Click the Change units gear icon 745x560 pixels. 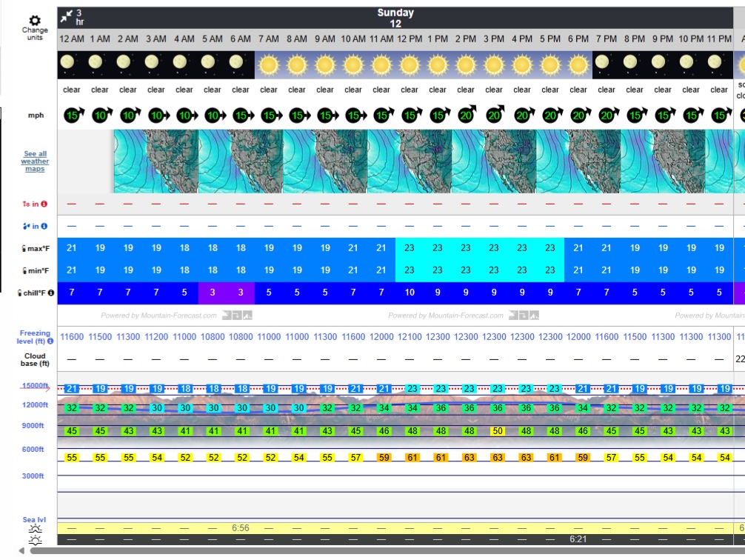point(34,21)
